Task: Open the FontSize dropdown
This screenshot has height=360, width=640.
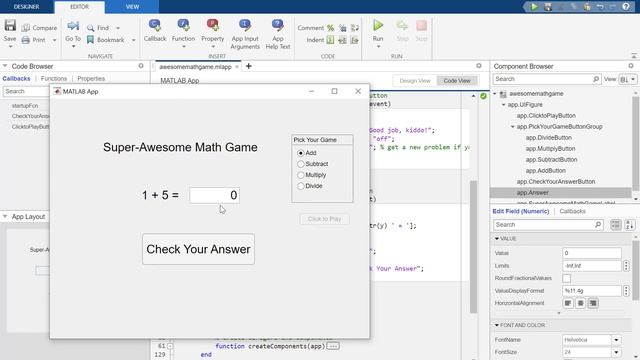Action: tap(616, 352)
